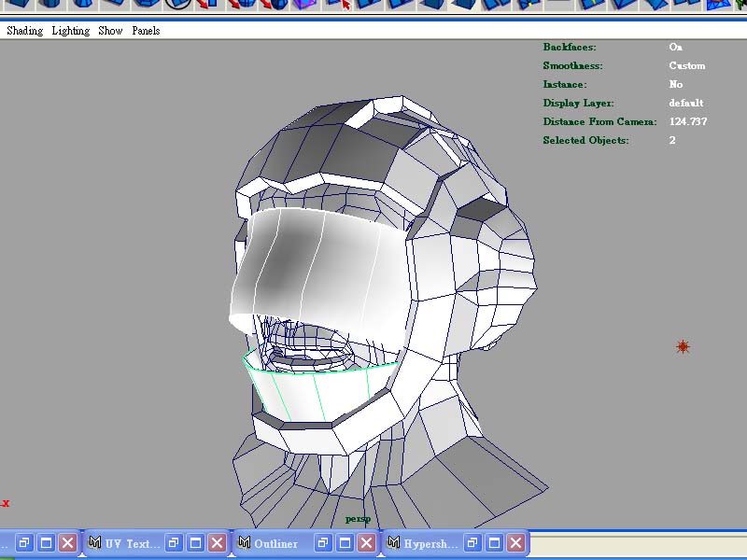747x560 pixels.
Task: Click the 'Distance From Camera:' label
Action: pyautogui.click(x=599, y=121)
